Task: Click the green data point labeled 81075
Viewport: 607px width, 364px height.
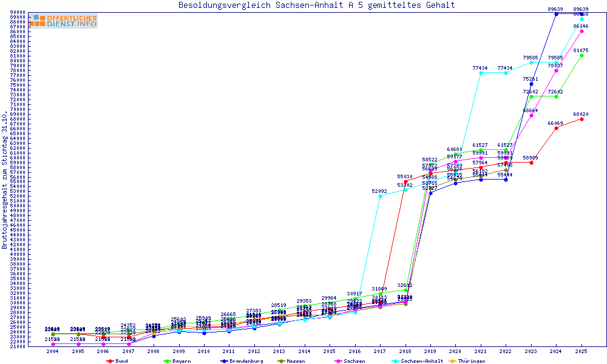Action: [582, 55]
